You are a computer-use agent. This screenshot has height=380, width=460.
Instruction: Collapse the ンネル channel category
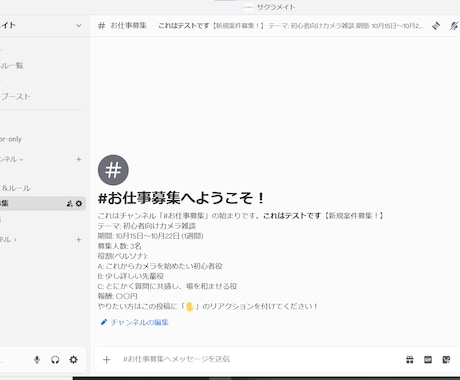click(12, 159)
